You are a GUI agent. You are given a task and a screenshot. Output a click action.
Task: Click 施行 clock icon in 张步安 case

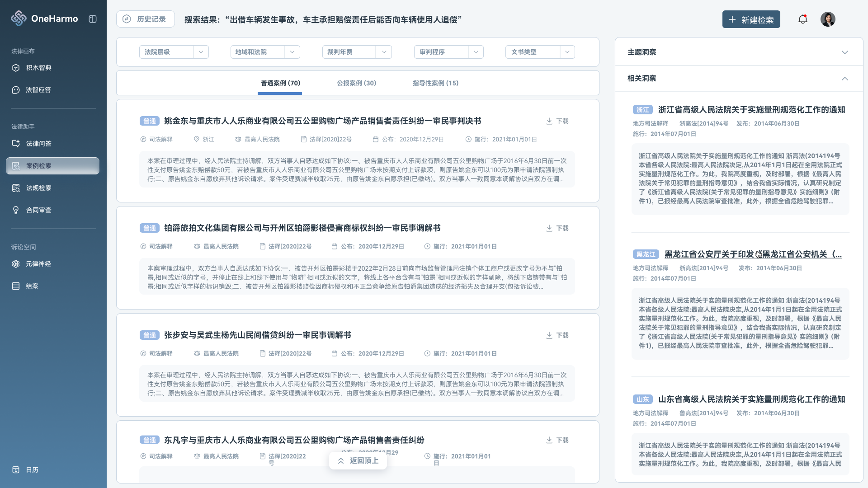[x=427, y=353]
